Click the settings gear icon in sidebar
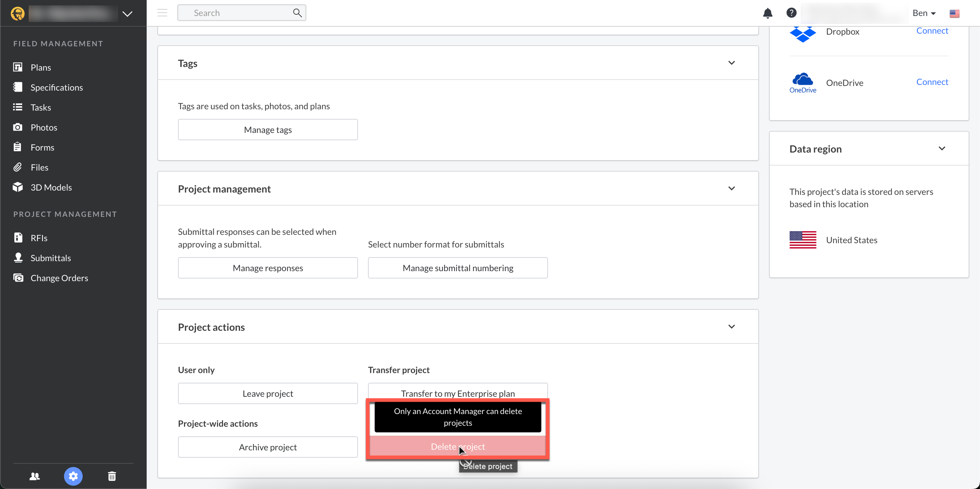Image resolution: width=980 pixels, height=489 pixels. (x=73, y=476)
